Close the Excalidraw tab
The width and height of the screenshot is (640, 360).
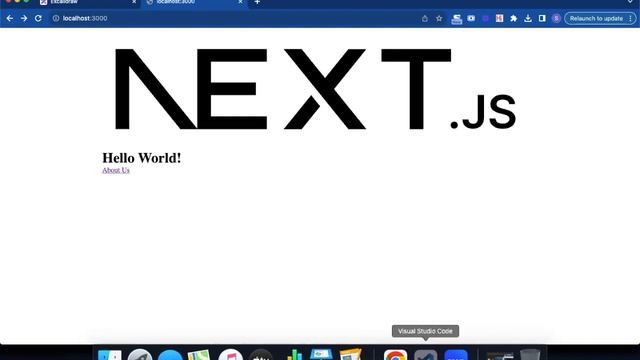(134, 2)
